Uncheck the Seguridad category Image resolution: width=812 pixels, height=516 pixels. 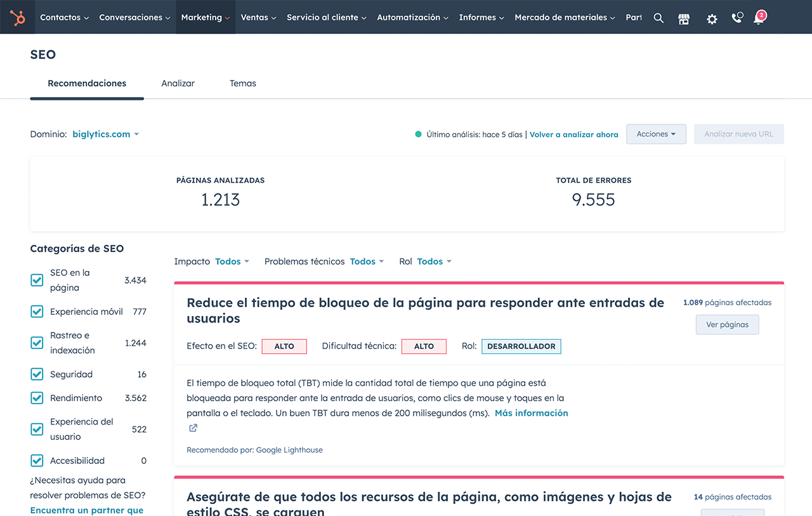click(x=37, y=374)
